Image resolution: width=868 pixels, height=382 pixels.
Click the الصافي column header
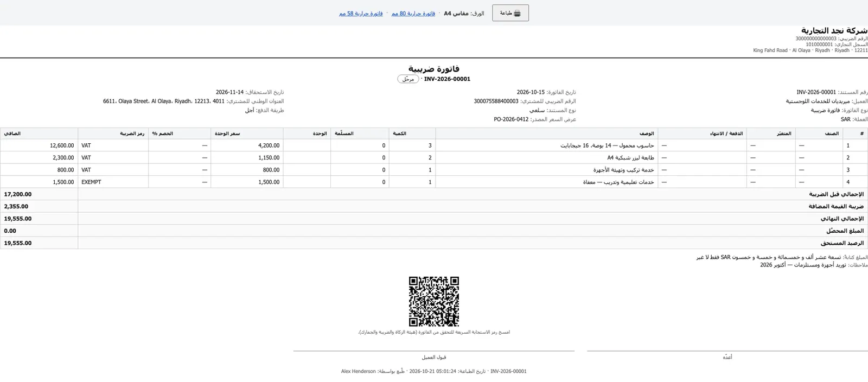(x=39, y=133)
